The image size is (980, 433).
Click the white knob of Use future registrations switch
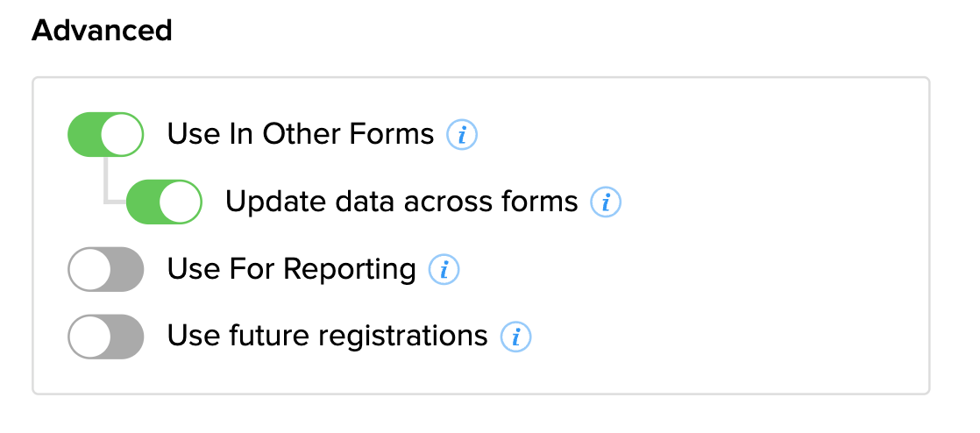[89, 337]
